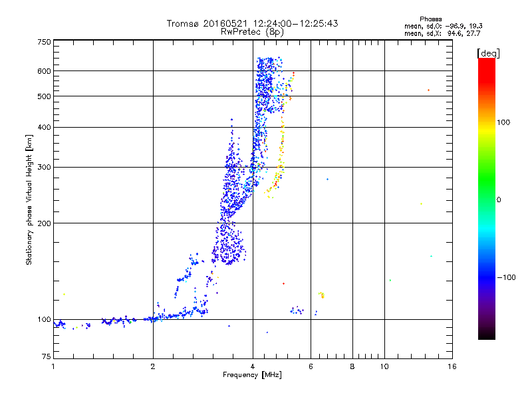Click the blue point near 280 km at 6.7 MHz
Image resolution: width=532 pixels, height=399 pixels.
[327, 179]
